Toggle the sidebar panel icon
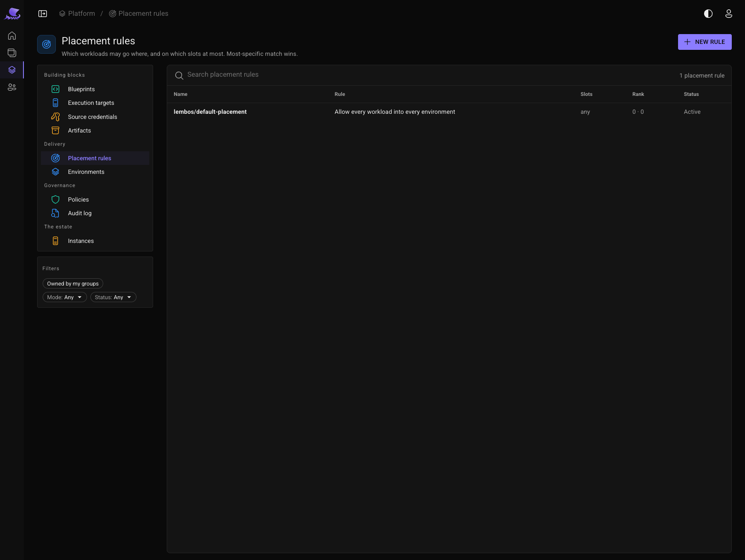Screen dimensions: 745x560 pos(43,14)
